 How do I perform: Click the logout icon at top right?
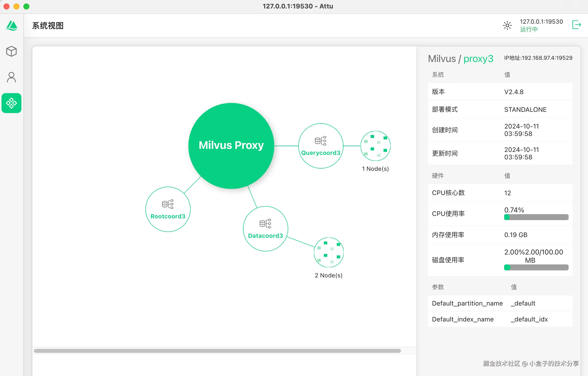point(577,25)
